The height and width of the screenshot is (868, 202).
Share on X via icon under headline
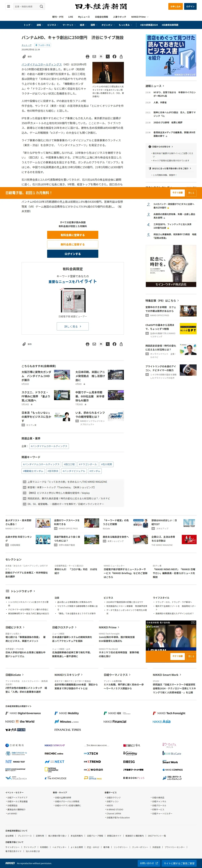pos(108,57)
